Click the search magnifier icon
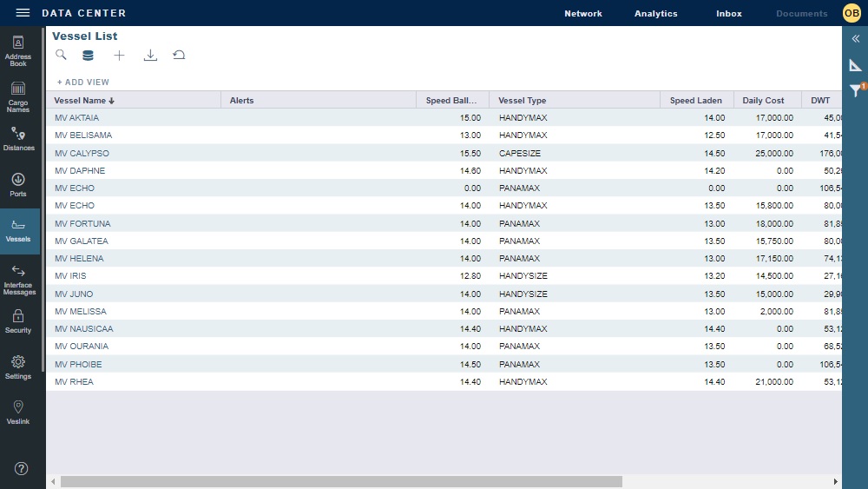868x489 pixels. pos(61,55)
